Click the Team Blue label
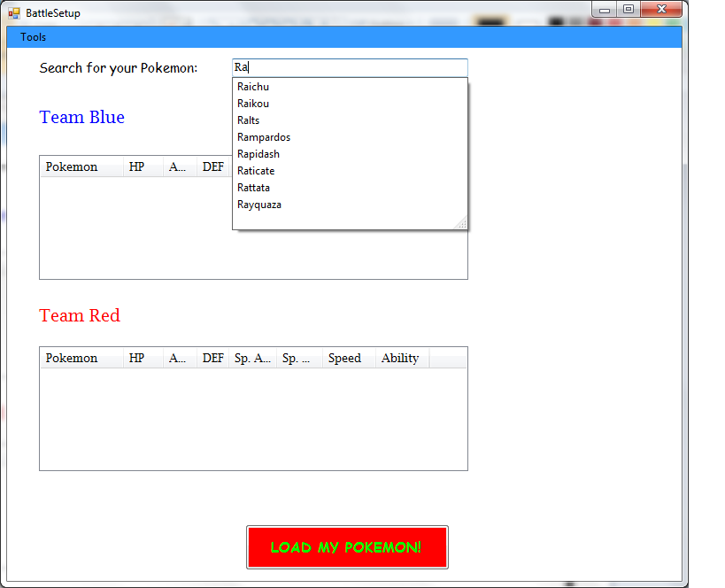Image resolution: width=725 pixels, height=588 pixels. pyautogui.click(x=81, y=117)
